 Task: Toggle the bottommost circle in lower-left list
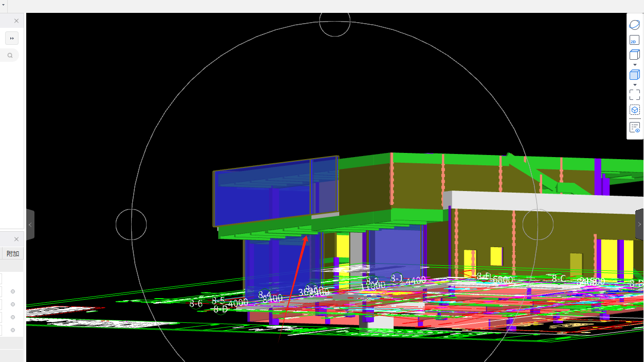tap(13, 330)
